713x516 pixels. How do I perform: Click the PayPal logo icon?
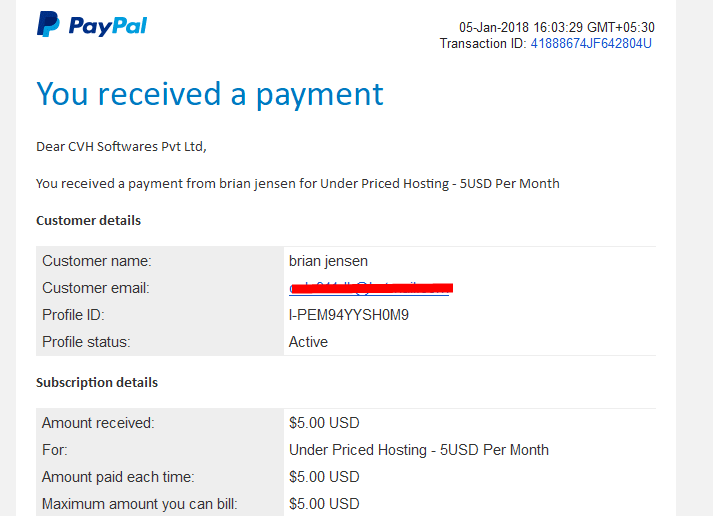coord(48,24)
